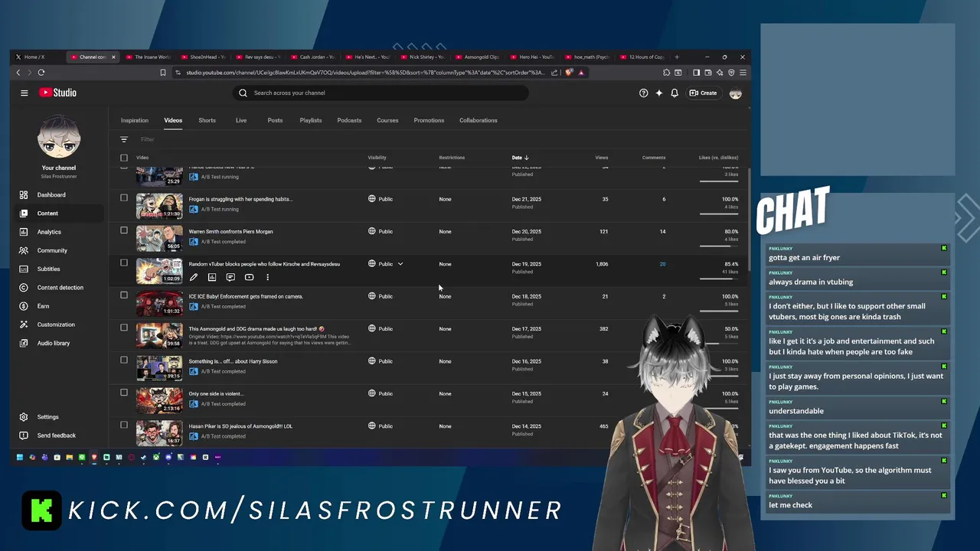Switch to the Home / X browser tab
The height and width of the screenshot is (551, 980).
tap(35, 57)
